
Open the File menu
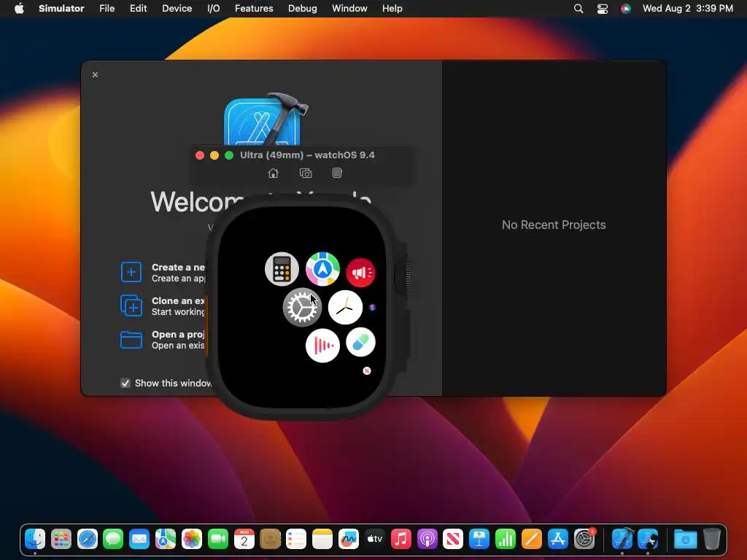[x=107, y=9]
